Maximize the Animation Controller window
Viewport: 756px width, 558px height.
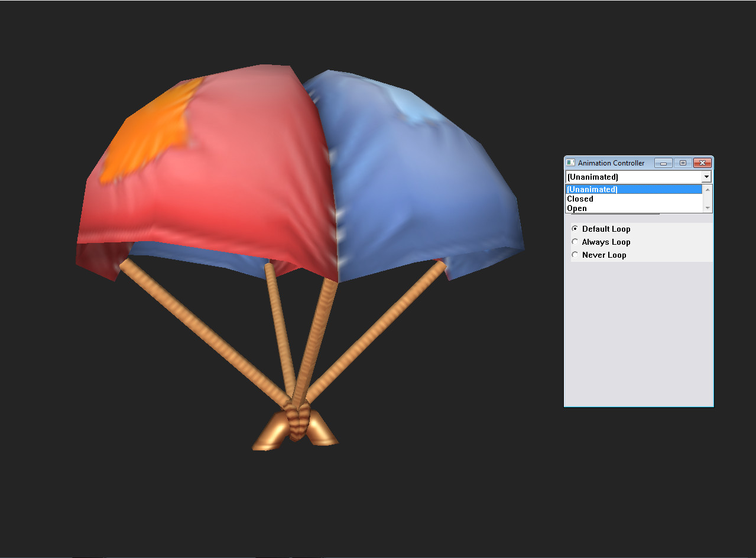point(682,163)
